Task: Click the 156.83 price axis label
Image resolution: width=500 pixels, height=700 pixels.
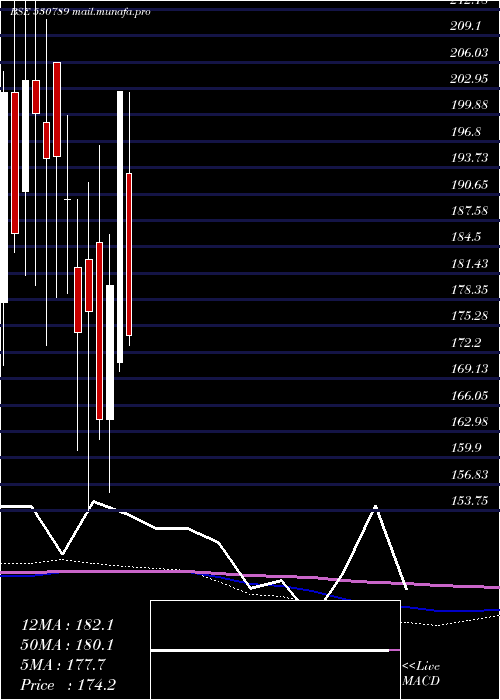Action: coord(470,474)
